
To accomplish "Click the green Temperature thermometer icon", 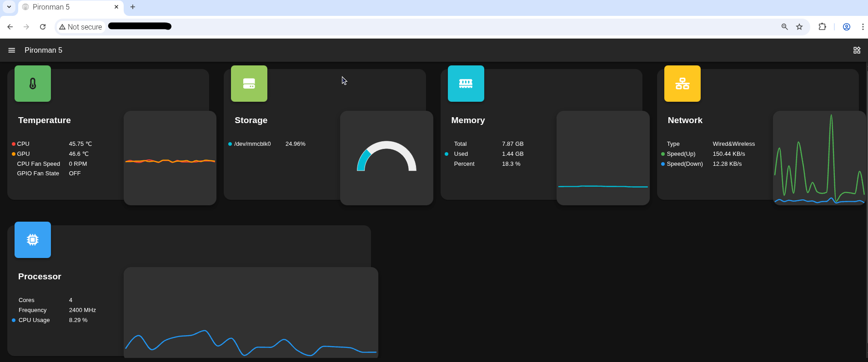I will tap(33, 84).
